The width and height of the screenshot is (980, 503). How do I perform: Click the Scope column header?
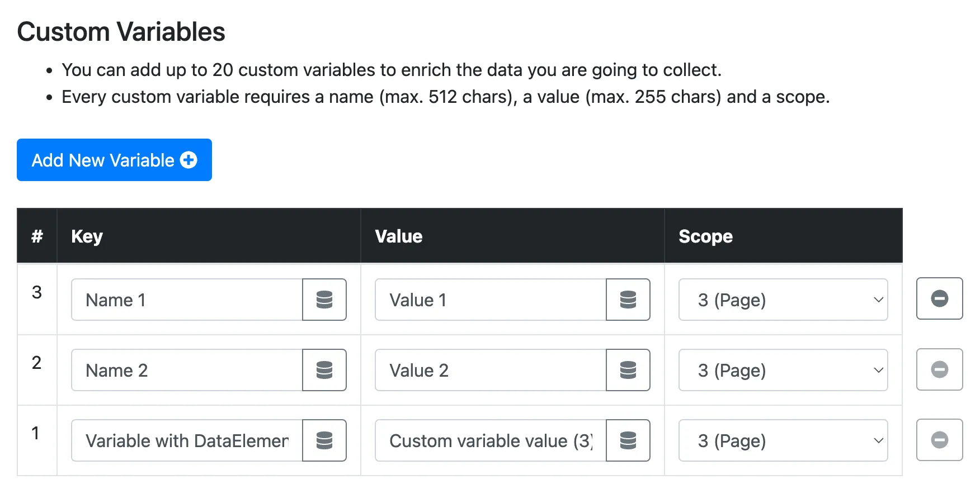coord(705,236)
